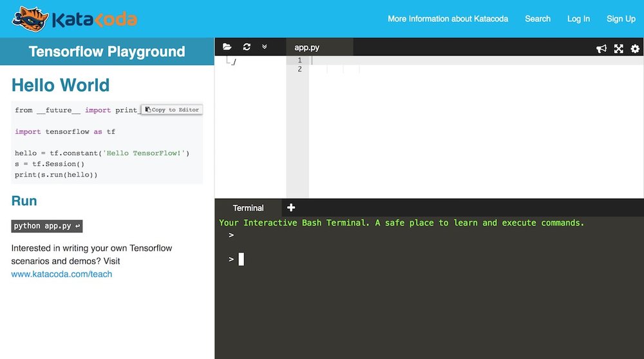Select the ./ root folder in file tree
Viewport: 644px width, 359px height.
(x=233, y=62)
